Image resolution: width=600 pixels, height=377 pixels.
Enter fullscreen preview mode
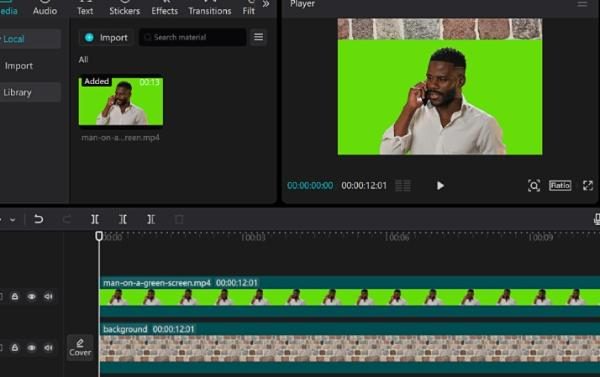tap(588, 186)
